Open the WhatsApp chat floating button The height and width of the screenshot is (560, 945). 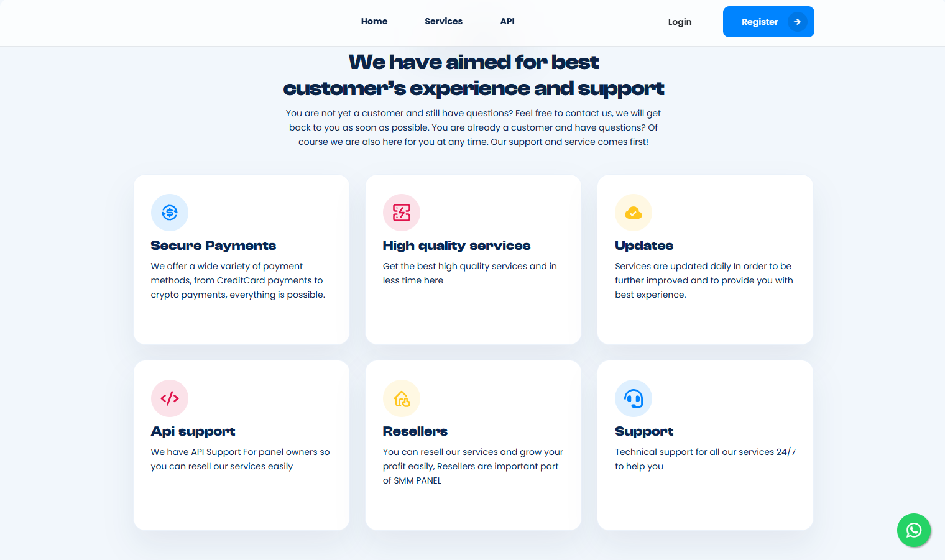[x=914, y=530]
